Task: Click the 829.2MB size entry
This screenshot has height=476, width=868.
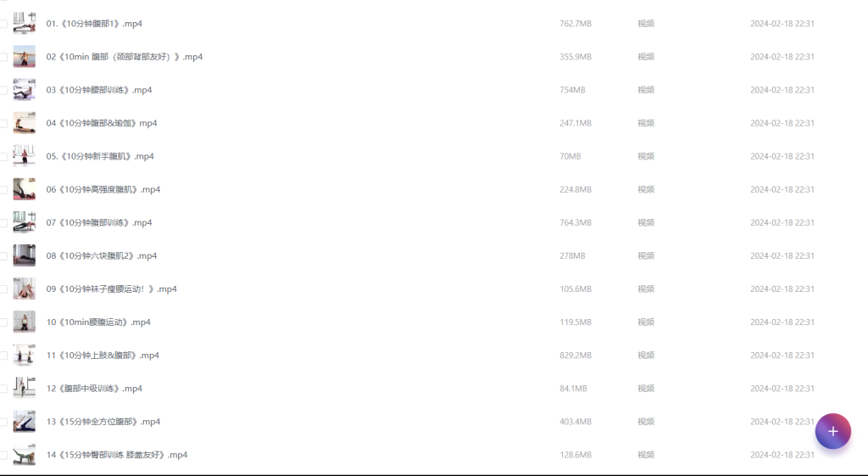Action: click(x=576, y=356)
